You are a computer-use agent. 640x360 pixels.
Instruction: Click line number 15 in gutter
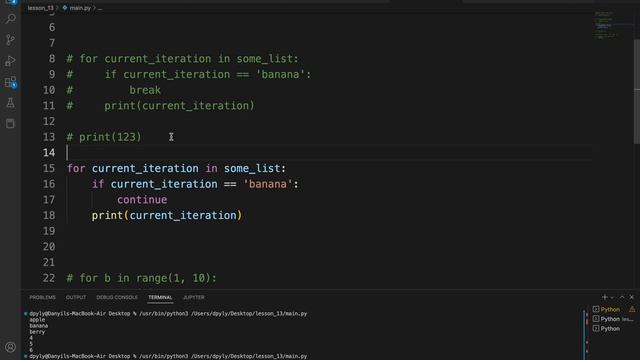click(49, 168)
